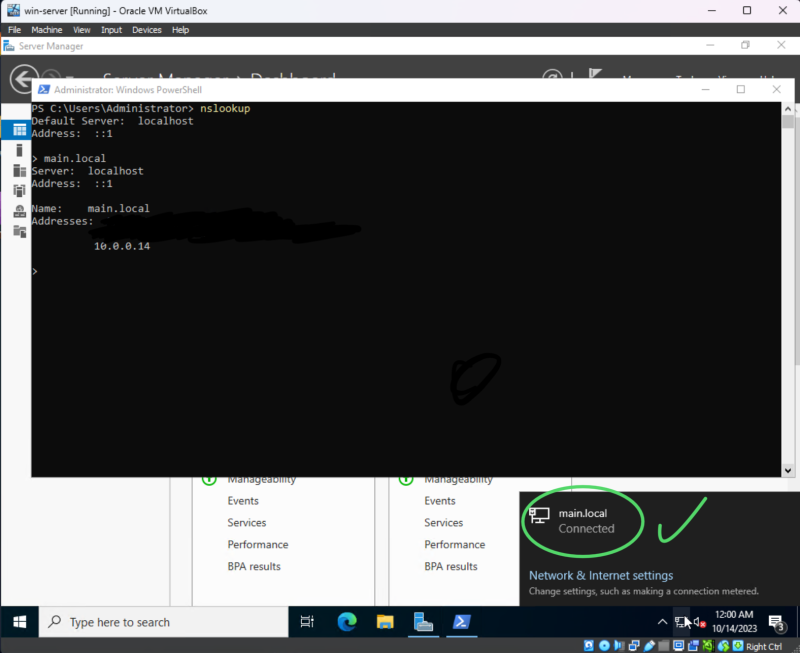Switch to Server Manager taskbar icon

pyautogui.click(x=423, y=622)
